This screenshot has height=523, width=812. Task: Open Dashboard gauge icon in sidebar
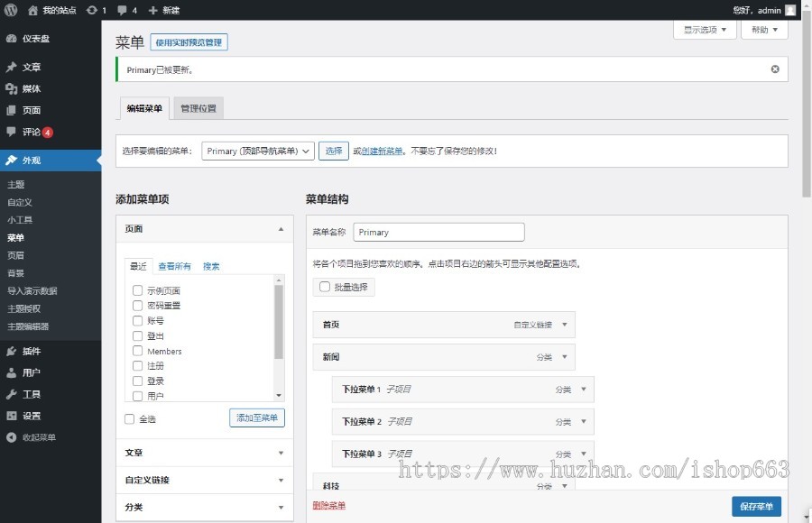(12, 38)
